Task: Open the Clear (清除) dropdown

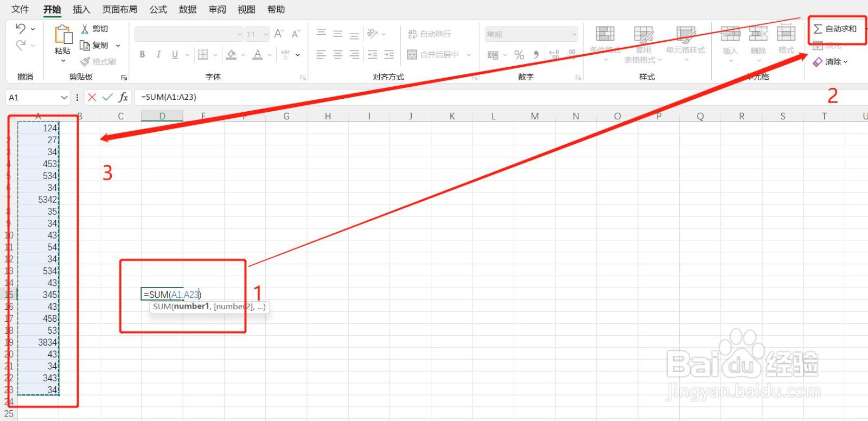Action: point(845,62)
